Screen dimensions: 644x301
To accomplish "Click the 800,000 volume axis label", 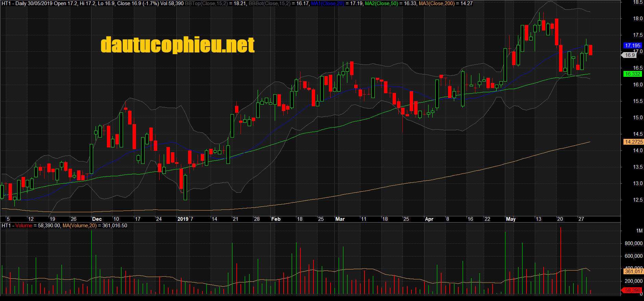I will [634, 243].
